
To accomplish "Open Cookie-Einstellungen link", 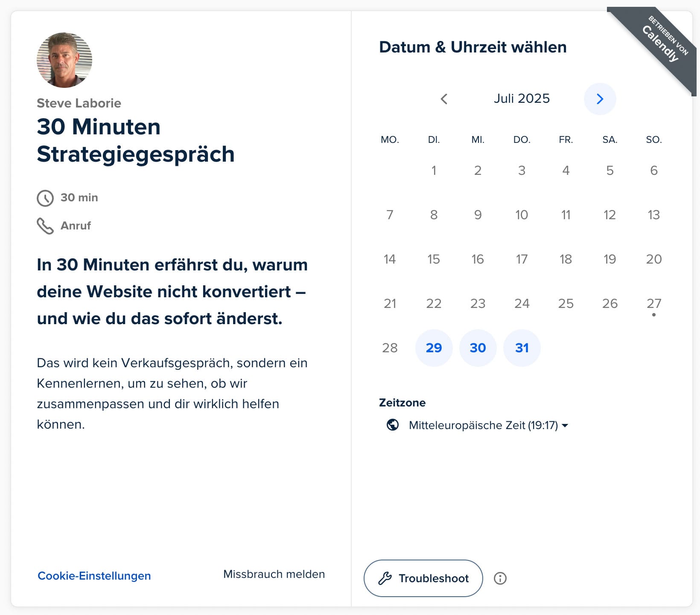I will point(94,576).
